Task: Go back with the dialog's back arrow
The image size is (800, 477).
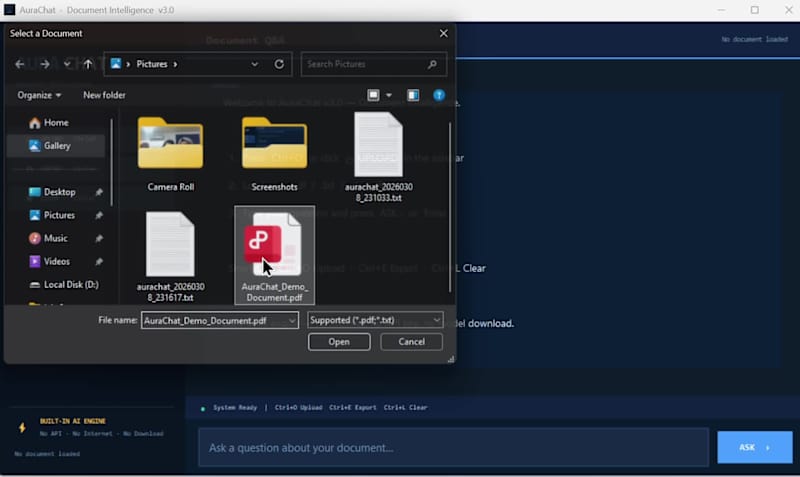Action: pos(20,64)
